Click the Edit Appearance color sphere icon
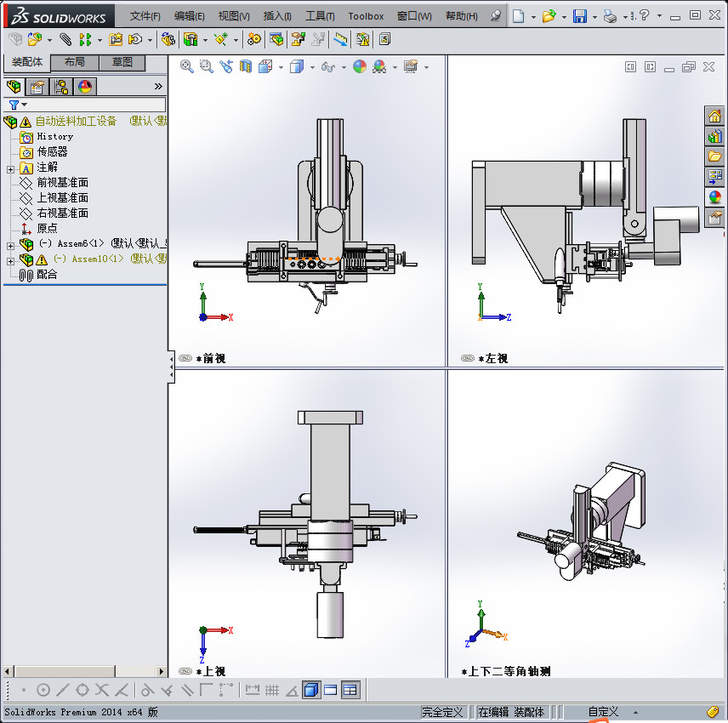 [360, 66]
